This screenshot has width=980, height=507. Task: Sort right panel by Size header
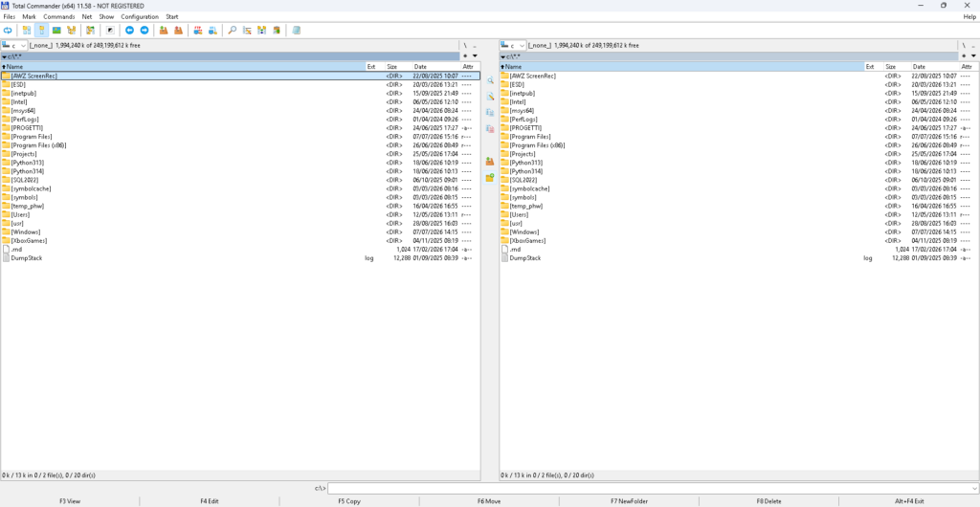pyautogui.click(x=897, y=66)
